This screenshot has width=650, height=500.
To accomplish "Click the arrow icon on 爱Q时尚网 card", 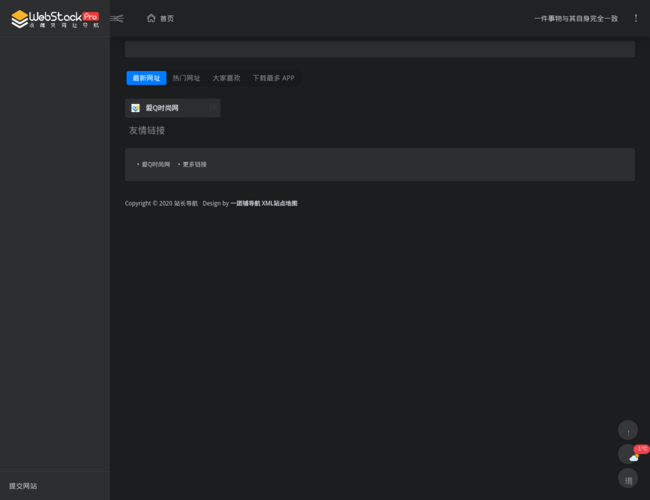I will pos(212,108).
